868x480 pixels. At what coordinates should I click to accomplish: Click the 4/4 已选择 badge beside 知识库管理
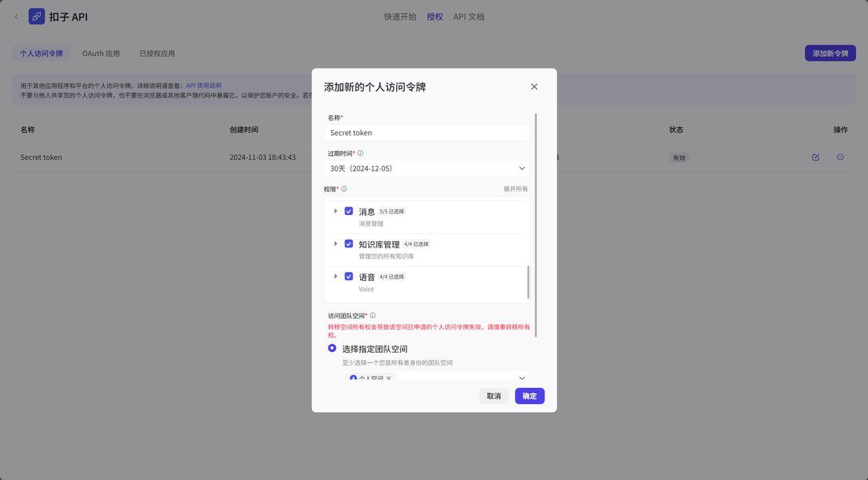[x=417, y=244]
